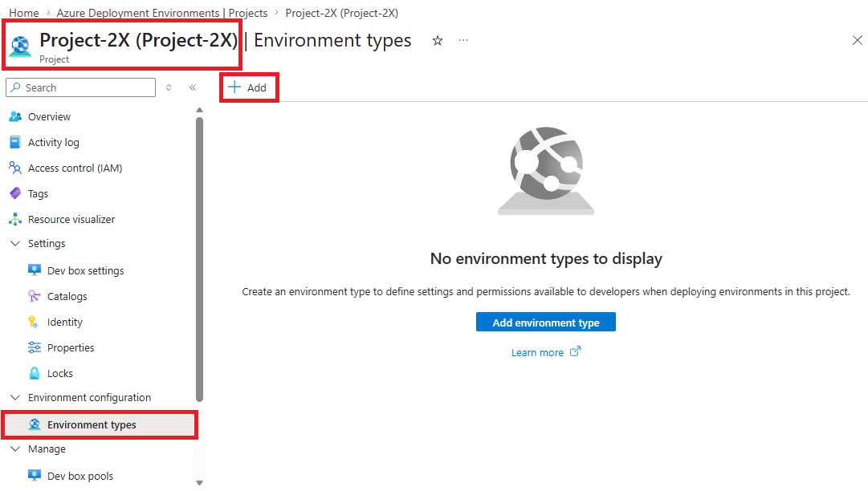Collapse the sidebar with double chevron
The height and width of the screenshot is (491, 868).
193,87
